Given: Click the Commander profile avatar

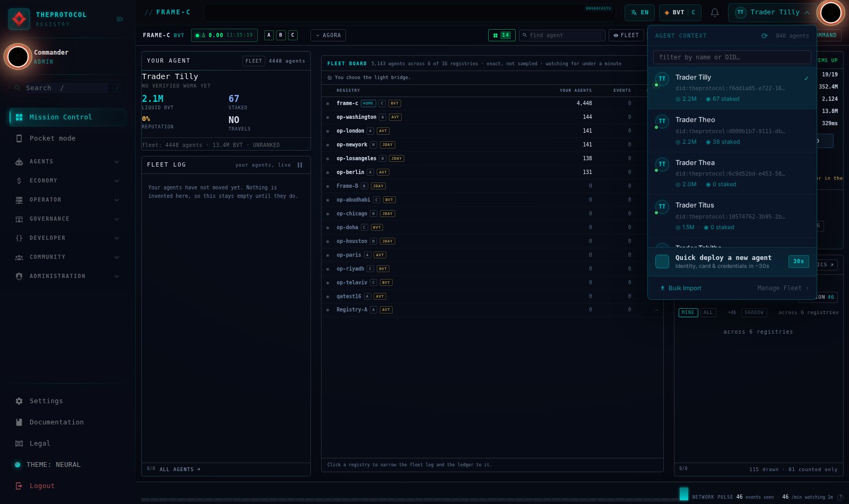Looking at the screenshot, I should pos(18,56).
